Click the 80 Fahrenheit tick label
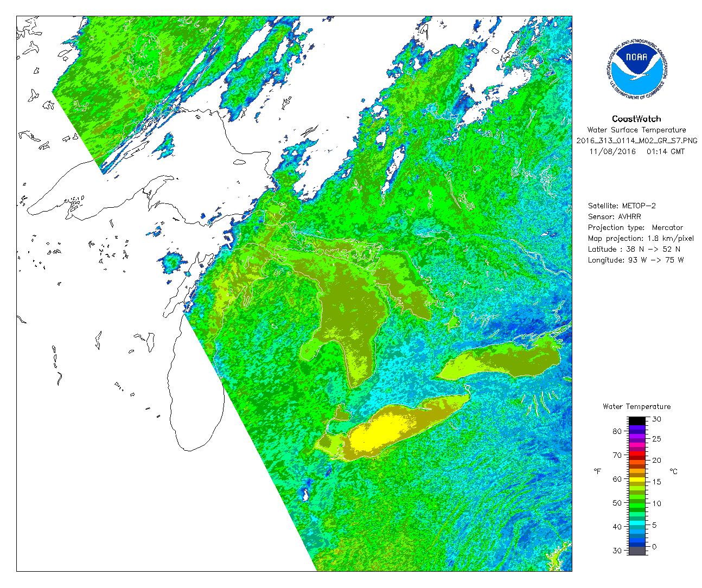This screenshot has width=702, height=588. 617,431
